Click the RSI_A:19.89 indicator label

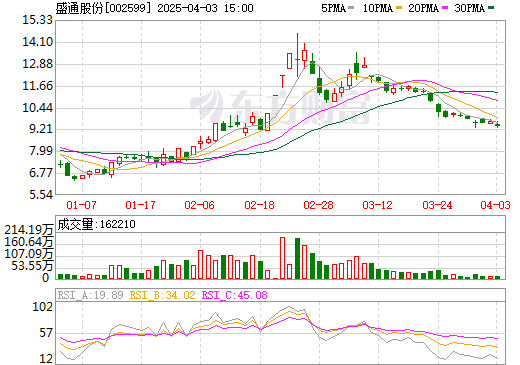(x=90, y=295)
